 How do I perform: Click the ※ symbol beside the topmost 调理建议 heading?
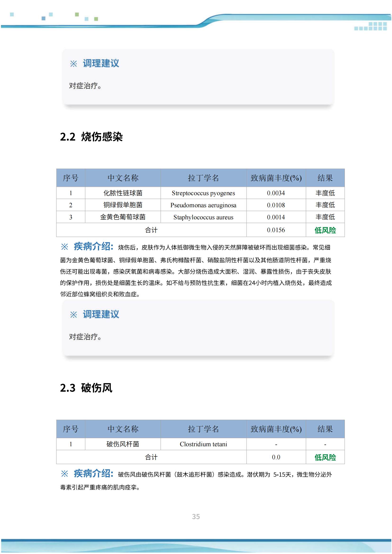click(x=73, y=64)
